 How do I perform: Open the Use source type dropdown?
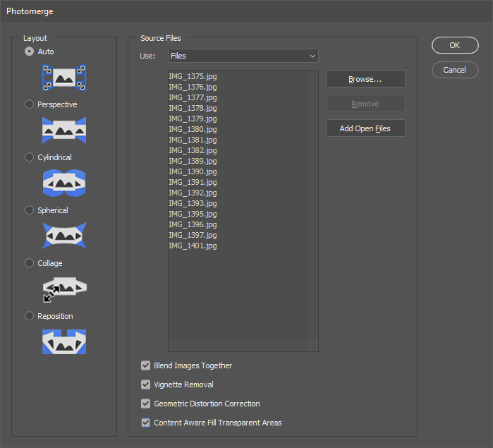pos(243,56)
